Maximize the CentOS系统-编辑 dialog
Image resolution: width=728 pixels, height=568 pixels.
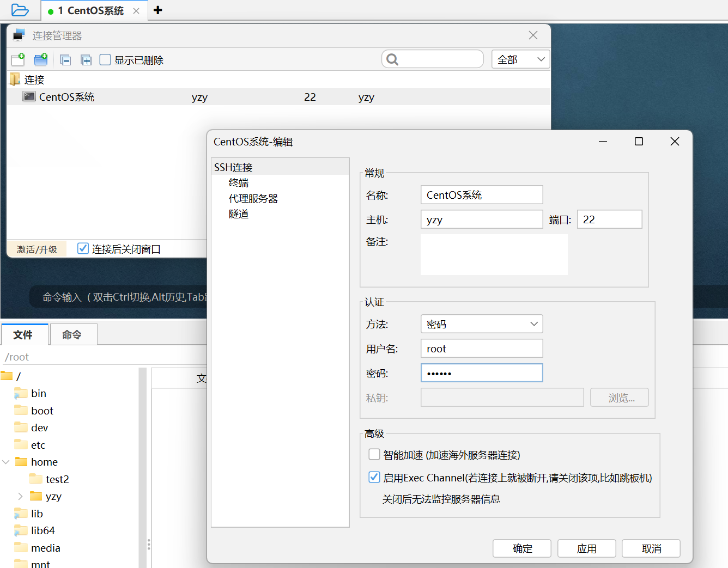pos(639,142)
